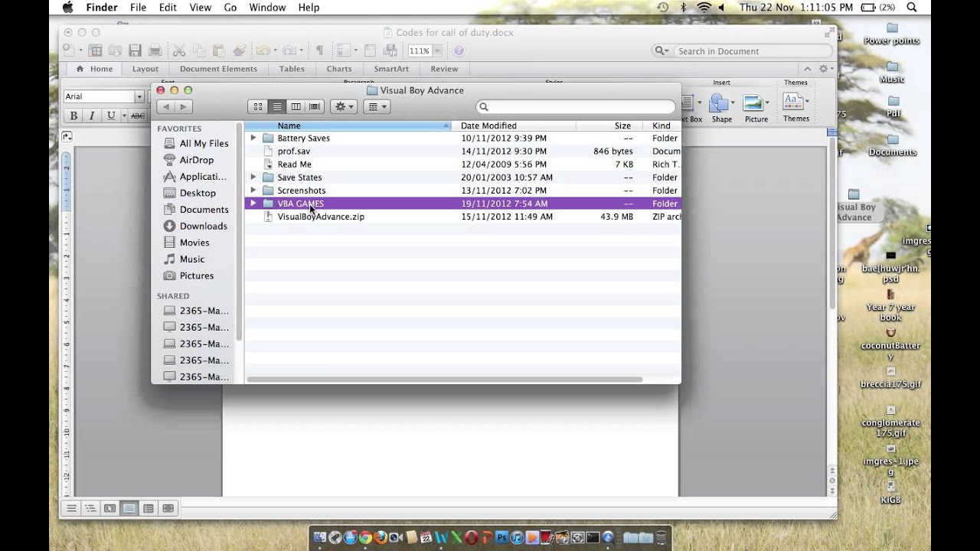
Task: Expand the Screenshots folder
Action: pyautogui.click(x=253, y=191)
